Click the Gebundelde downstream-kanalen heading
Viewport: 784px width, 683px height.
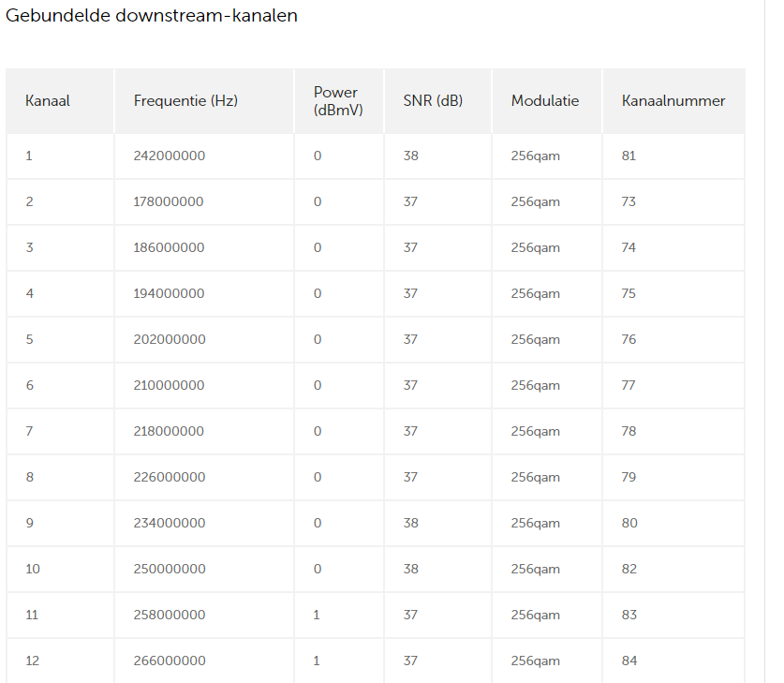coord(152,16)
